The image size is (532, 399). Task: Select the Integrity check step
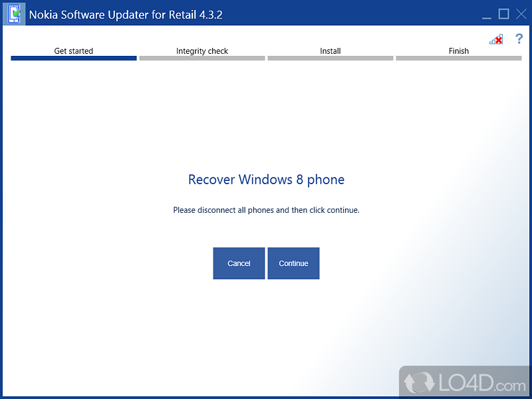202,51
